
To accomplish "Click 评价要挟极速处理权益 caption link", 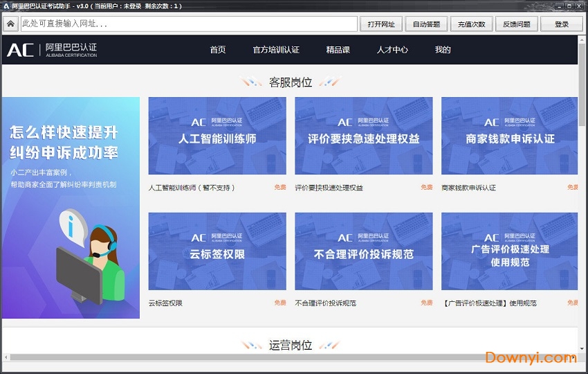I will click(329, 188).
